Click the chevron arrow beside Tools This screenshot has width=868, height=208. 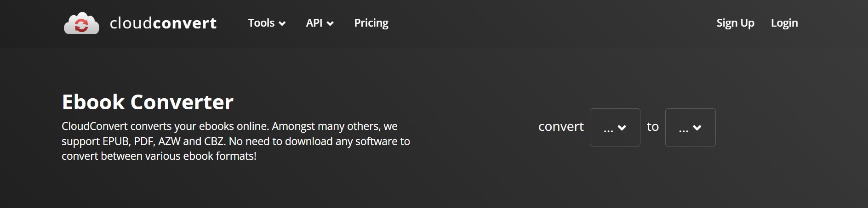pos(282,23)
